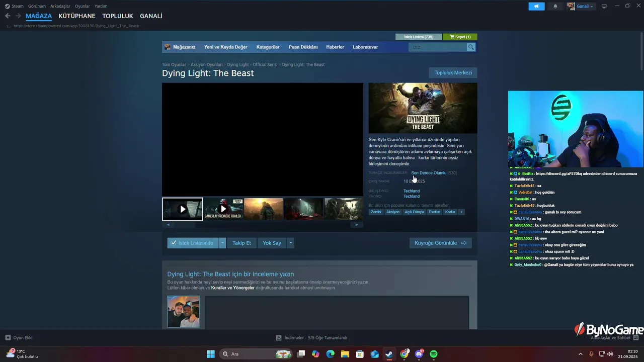Switch Steam to Big Picture mode

tap(604, 6)
